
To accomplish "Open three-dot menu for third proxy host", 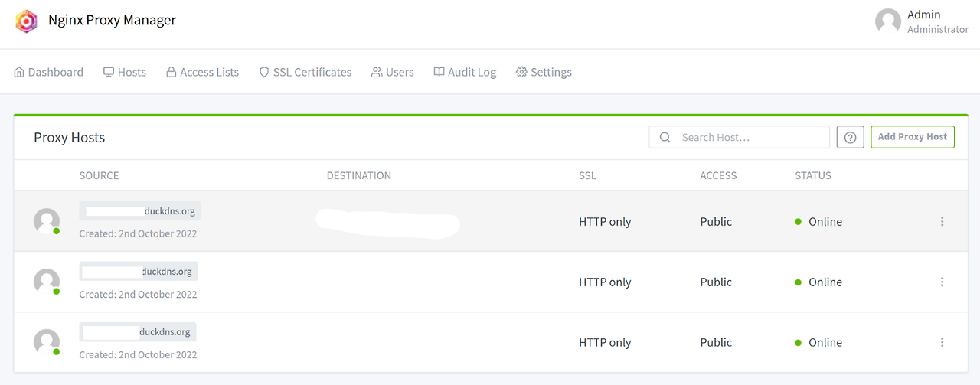I will (942, 342).
